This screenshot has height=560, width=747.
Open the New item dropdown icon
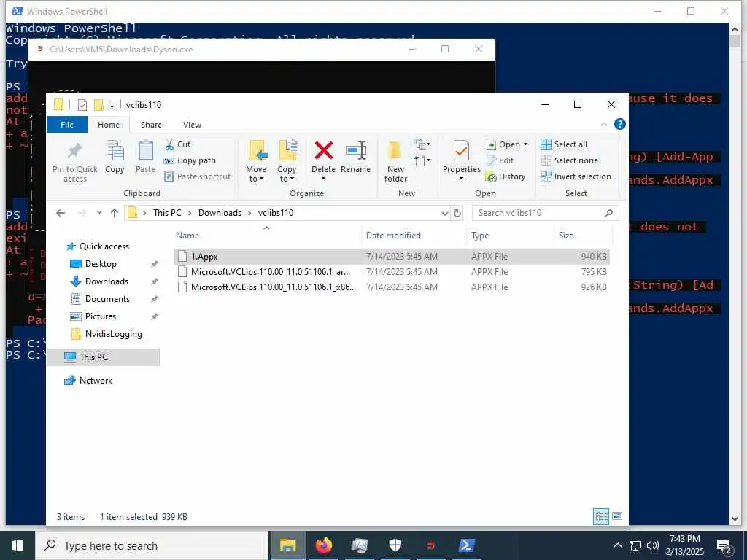point(422,144)
